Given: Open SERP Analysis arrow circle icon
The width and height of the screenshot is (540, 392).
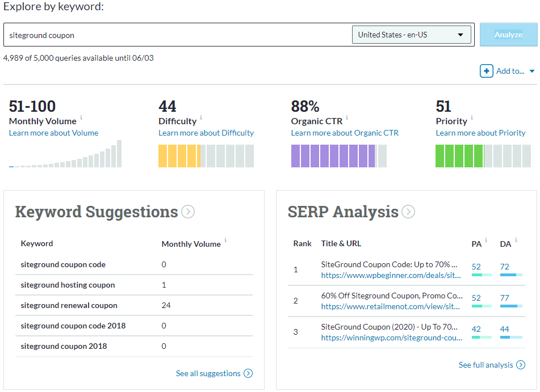Looking at the screenshot, I should pos(408,212).
